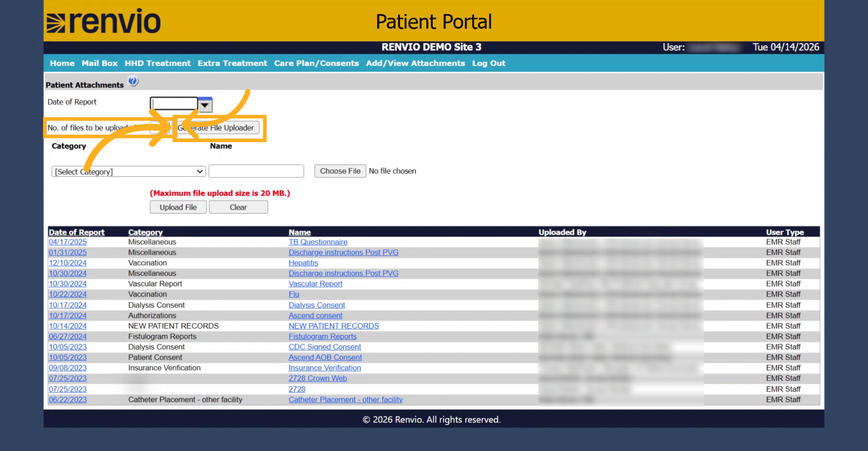Screen dimensions: 868x451
Task: Open the 2728 Crown Web link
Action: 318,379
